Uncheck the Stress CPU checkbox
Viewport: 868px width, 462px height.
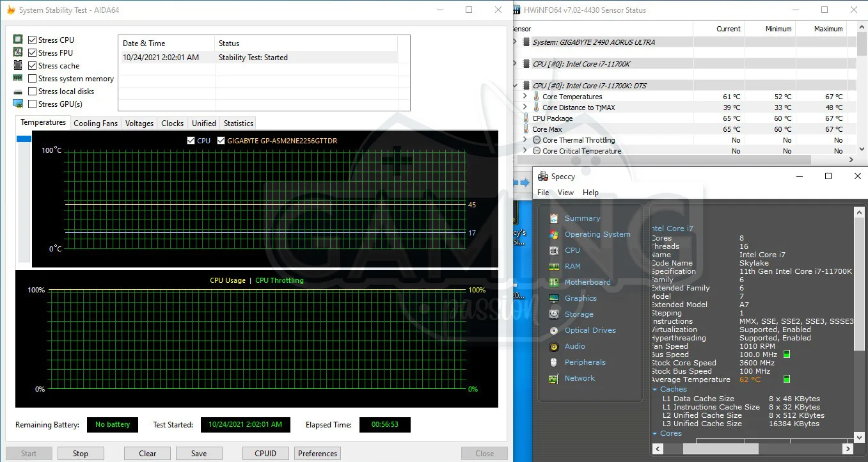[33, 40]
